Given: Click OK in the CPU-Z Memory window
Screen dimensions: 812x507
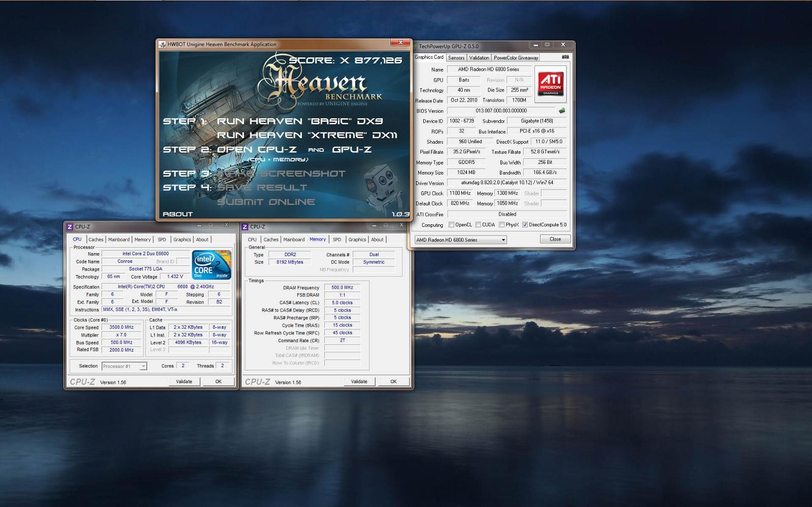Looking at the screenshot, I should [x=394, y=382].
